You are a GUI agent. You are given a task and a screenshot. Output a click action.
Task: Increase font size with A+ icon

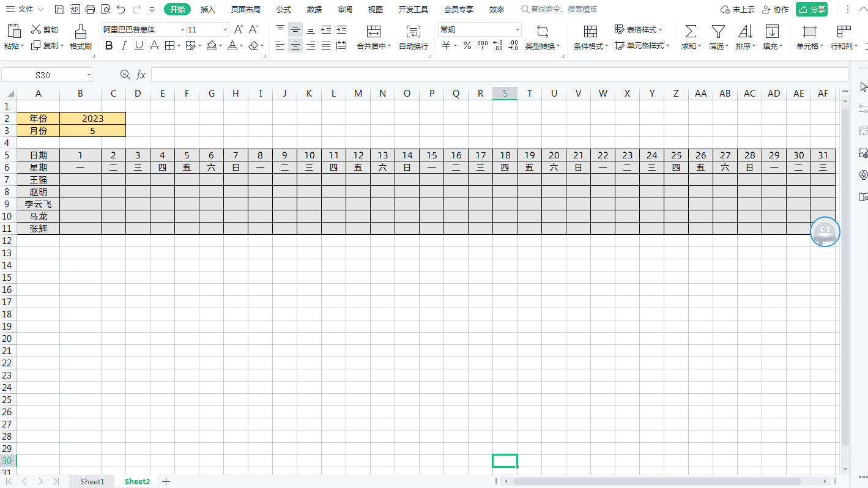pyautogui.click(x=239, y=29)
